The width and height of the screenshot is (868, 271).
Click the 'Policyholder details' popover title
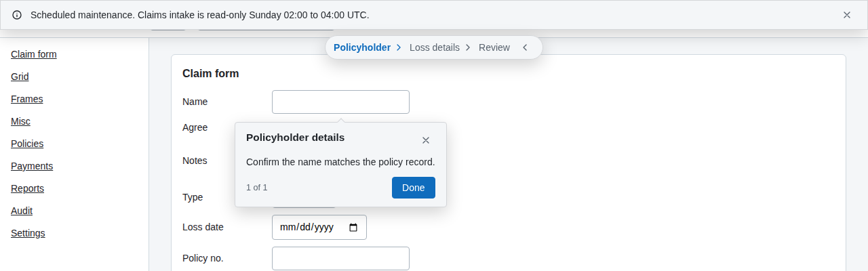pos(295,138)
